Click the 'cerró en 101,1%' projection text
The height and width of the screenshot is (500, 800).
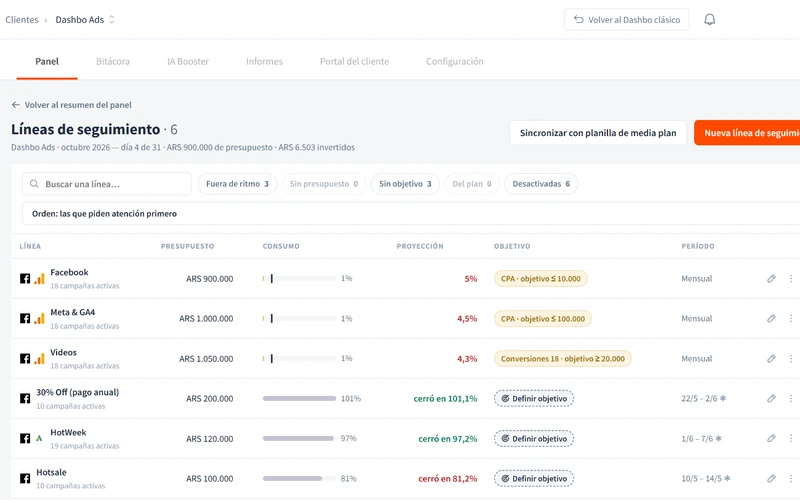(x=445, y=398)
